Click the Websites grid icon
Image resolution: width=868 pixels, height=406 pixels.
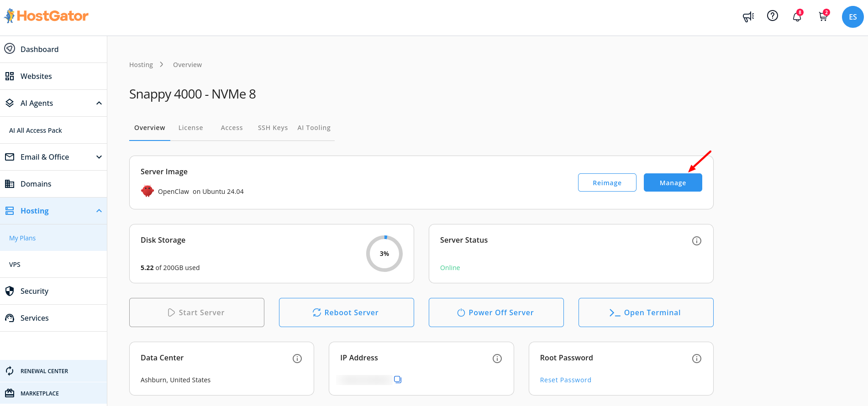tap(10, 76)
